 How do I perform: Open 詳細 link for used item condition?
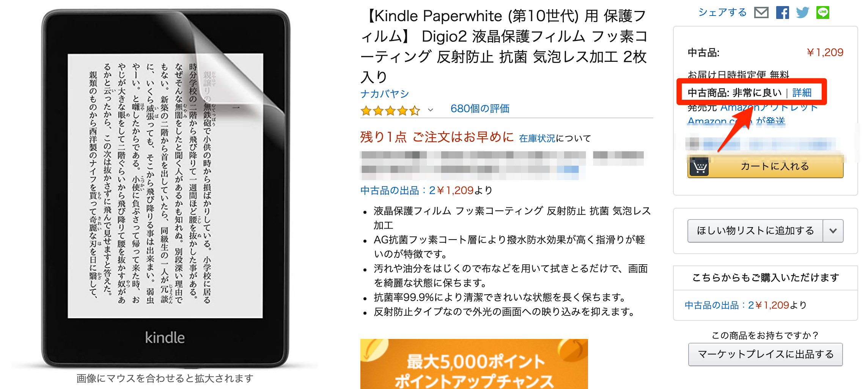(x=802, y=93)
